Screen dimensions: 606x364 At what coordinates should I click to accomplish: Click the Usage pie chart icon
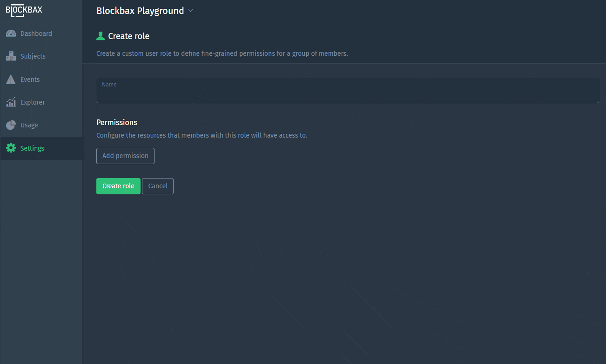click(x=11, y=125)
